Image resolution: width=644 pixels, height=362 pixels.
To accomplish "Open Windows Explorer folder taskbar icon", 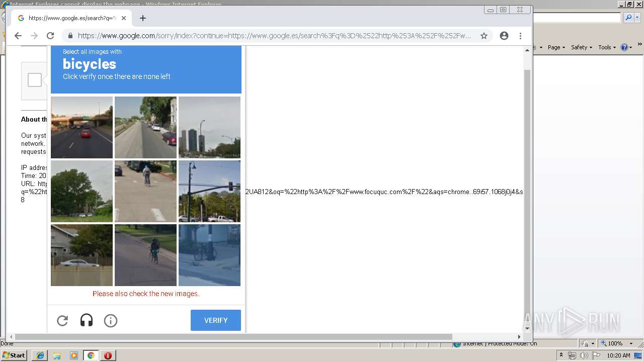I will pos(57,355).
